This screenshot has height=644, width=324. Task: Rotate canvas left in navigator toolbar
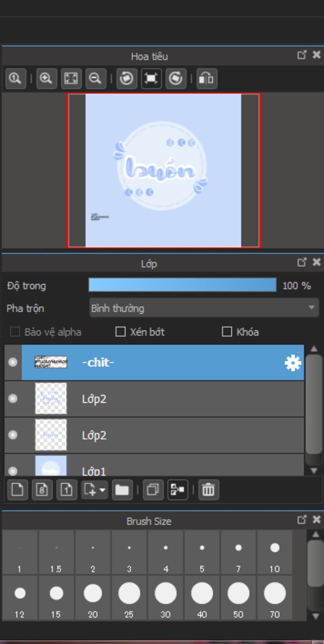point(127,78)
